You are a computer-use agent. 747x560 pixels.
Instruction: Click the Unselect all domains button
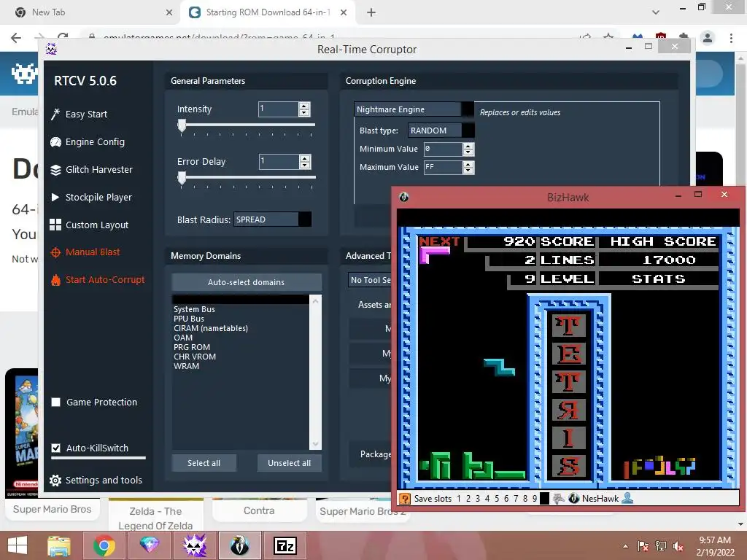tap(289, 463)
